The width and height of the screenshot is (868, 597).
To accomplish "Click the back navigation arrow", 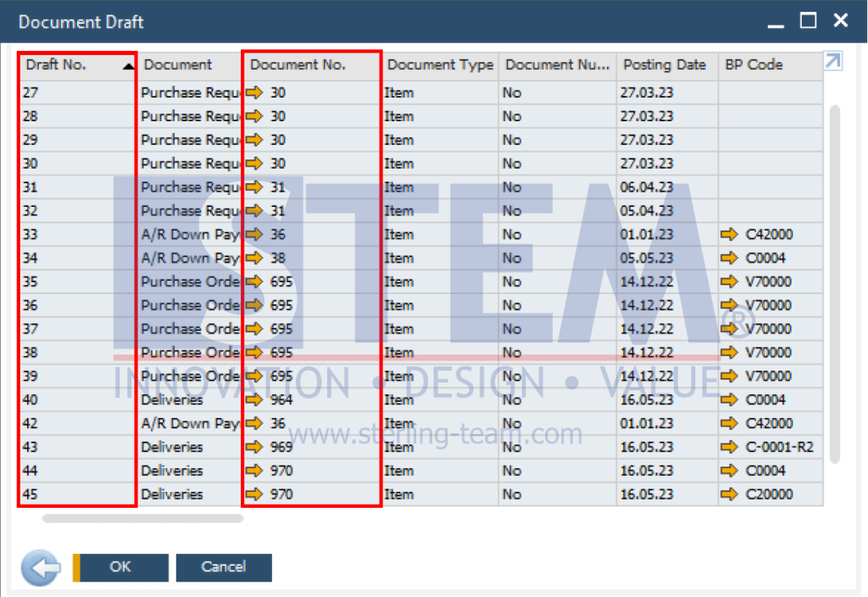I will coord(41,568).
